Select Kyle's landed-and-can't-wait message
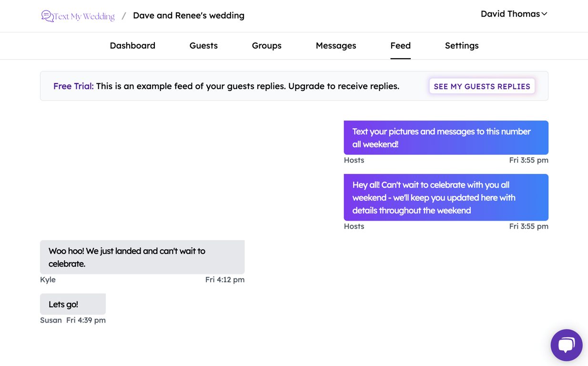Screen dimensions: 588x366 [142, 257]
